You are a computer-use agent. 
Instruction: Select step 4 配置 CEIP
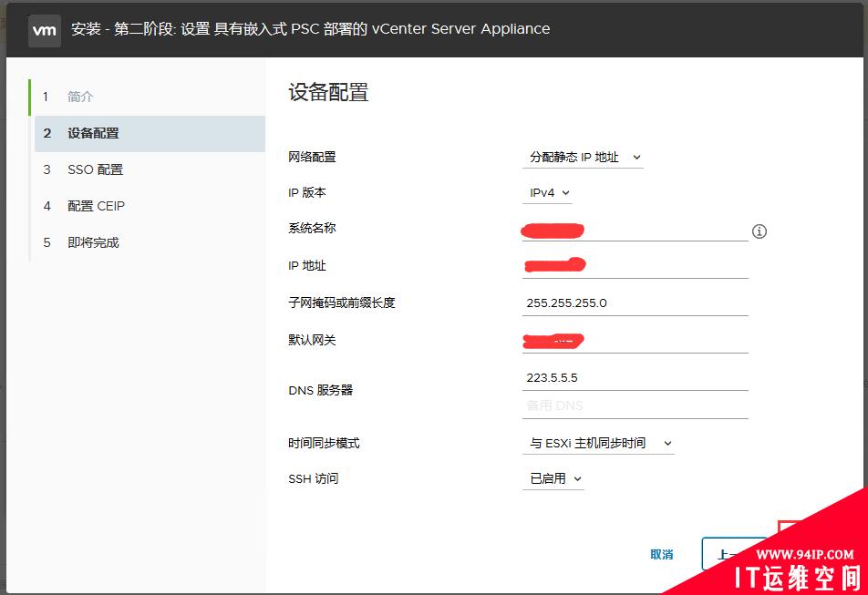[150, 206]
